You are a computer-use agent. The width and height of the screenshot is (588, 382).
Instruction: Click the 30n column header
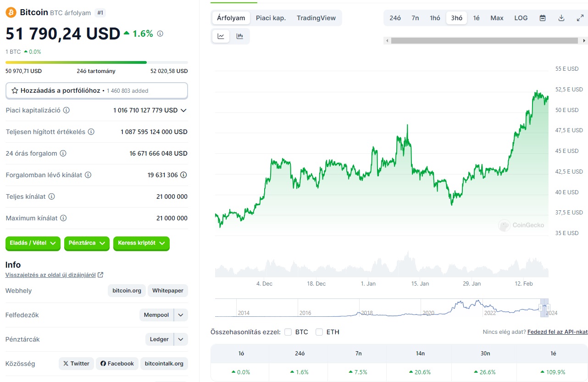click(485, 354)
